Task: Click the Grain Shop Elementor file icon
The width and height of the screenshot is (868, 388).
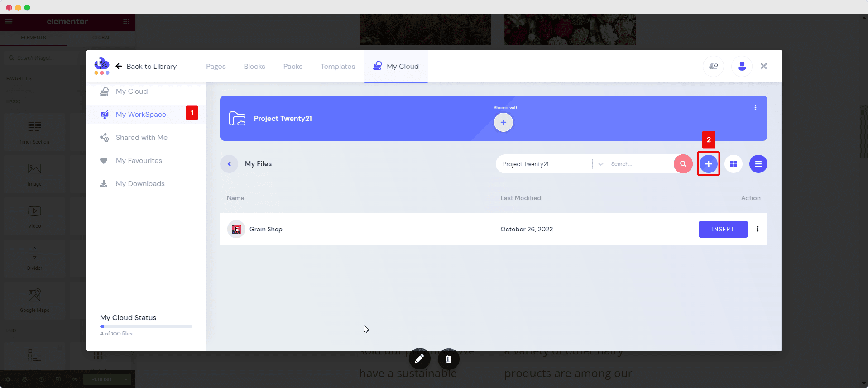Action: [x=236, y=229]
